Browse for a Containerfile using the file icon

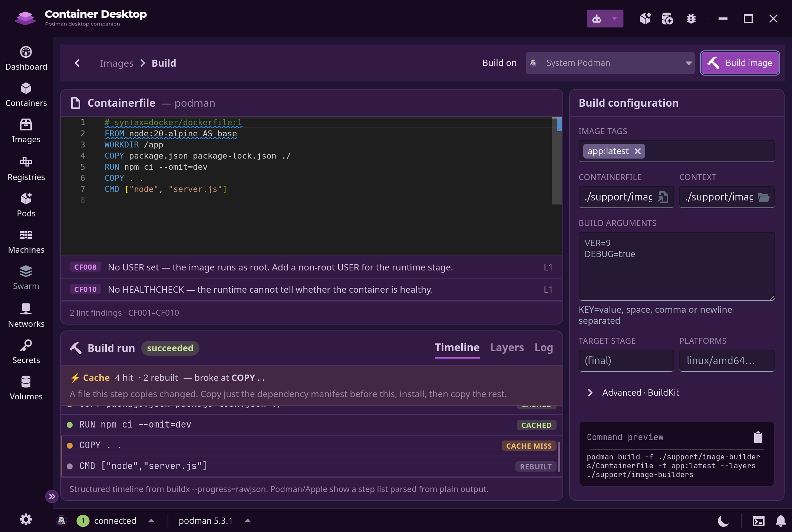(663, 197)
